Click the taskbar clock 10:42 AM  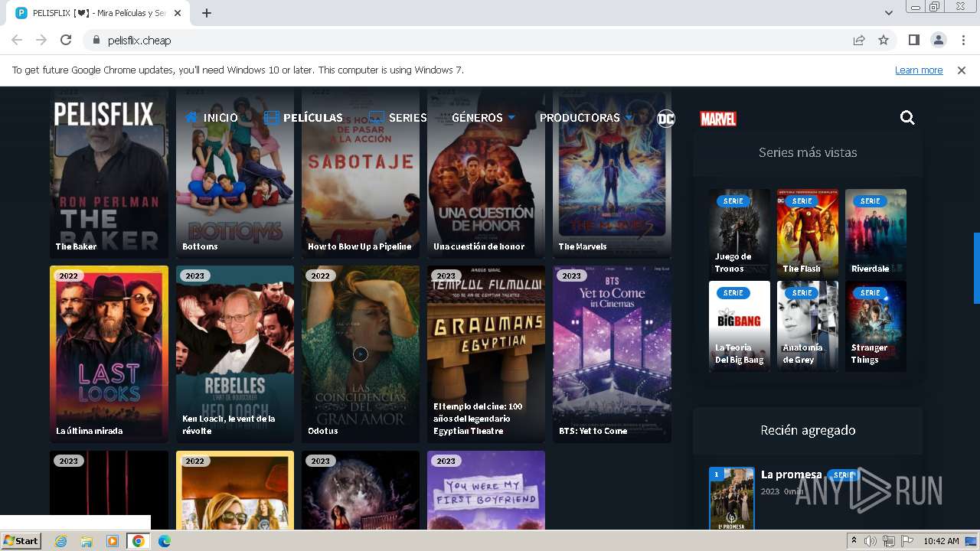pos(941,541)
